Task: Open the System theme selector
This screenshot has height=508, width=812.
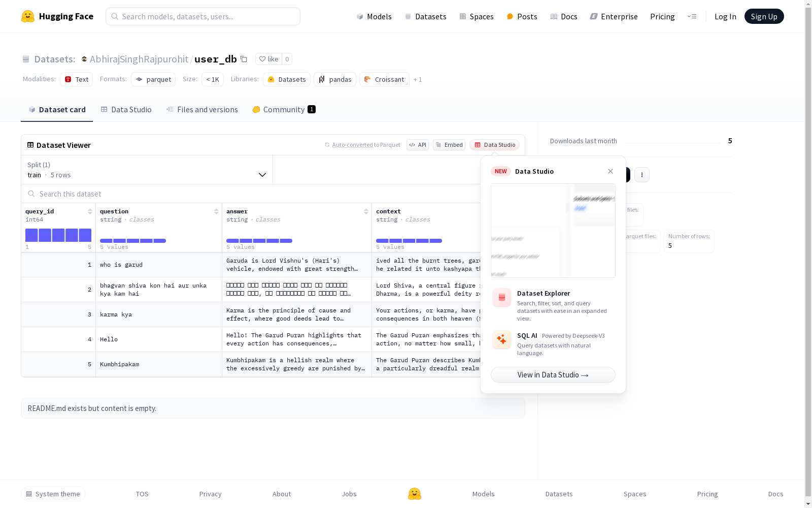Action: pyautogui.click(x=53, y=494)
